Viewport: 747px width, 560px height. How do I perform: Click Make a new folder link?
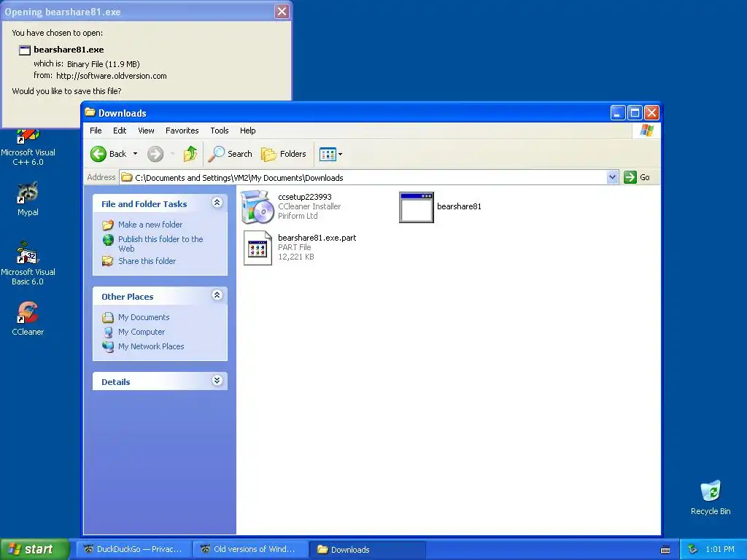pos(150,225)
